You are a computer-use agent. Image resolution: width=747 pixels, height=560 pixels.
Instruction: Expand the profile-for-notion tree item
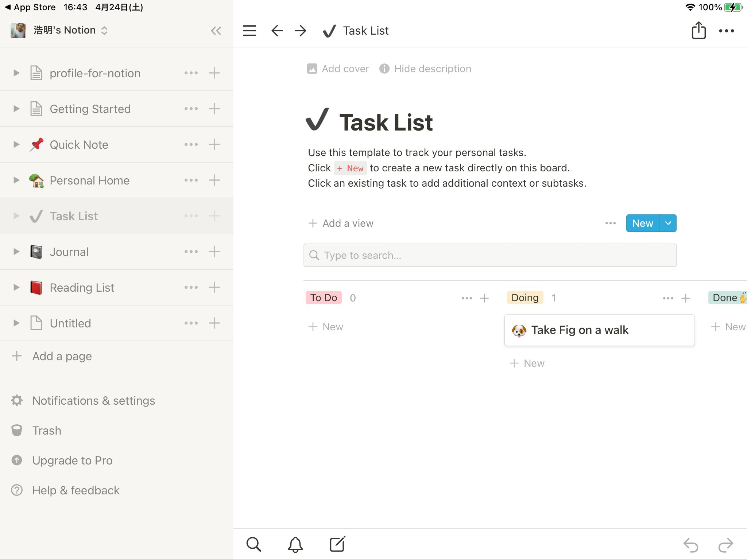pyautogui.click(x=16, y=73)
